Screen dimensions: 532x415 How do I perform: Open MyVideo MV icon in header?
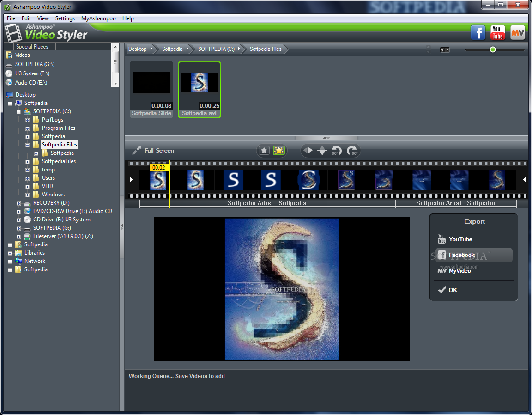[517, 33]
